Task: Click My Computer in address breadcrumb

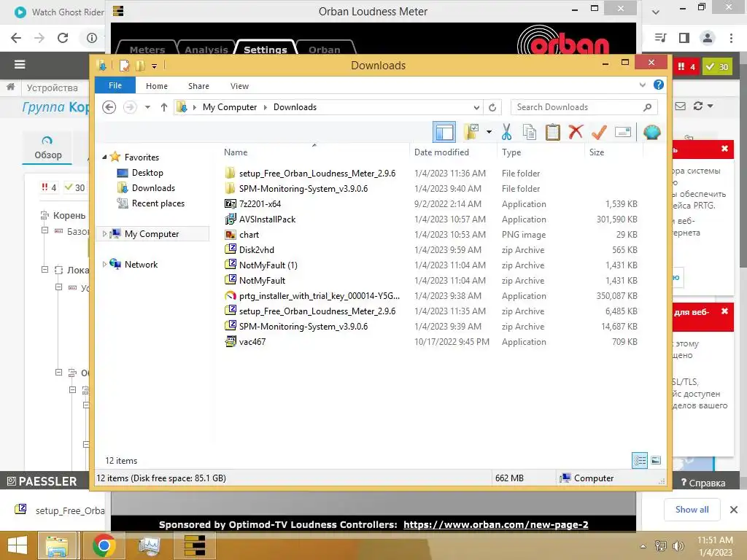Action: [230, 107]
